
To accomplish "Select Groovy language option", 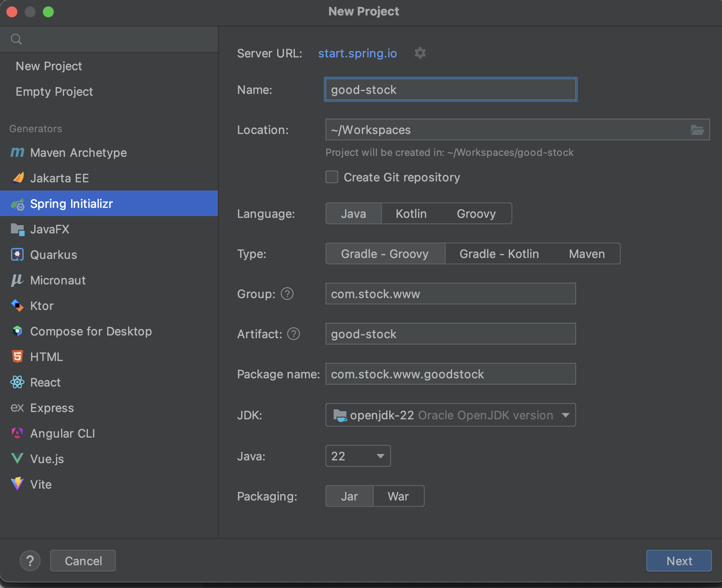I will click(476, 213).
